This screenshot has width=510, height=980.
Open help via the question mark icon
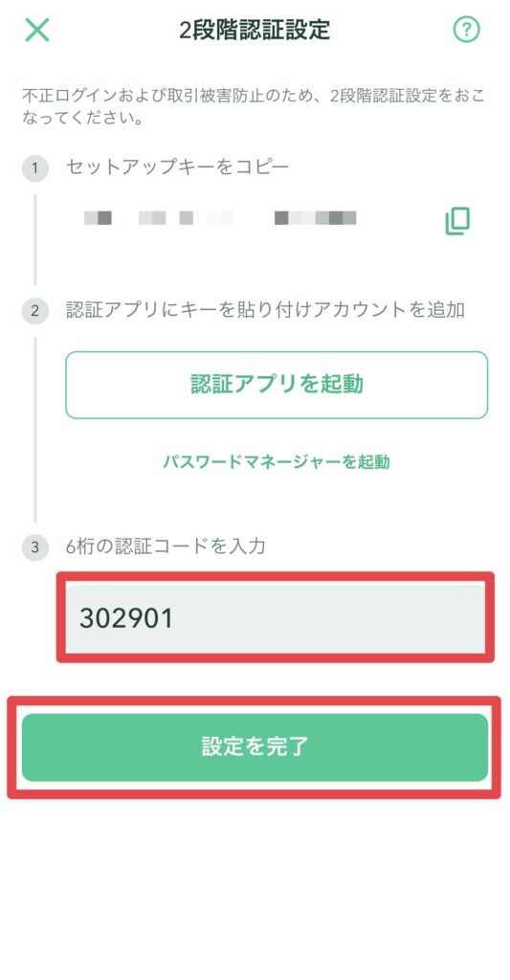(x=466, y=30)
